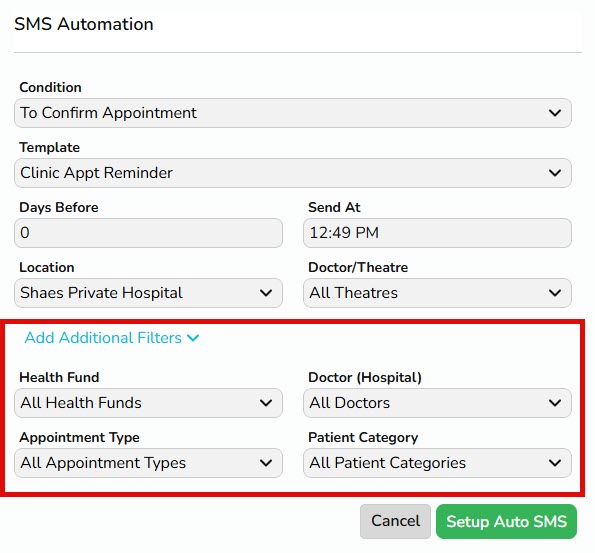This screenshot has height=553, width=595.
Task: Click the Appointment Type field label
Action: [x=79, y=437]
